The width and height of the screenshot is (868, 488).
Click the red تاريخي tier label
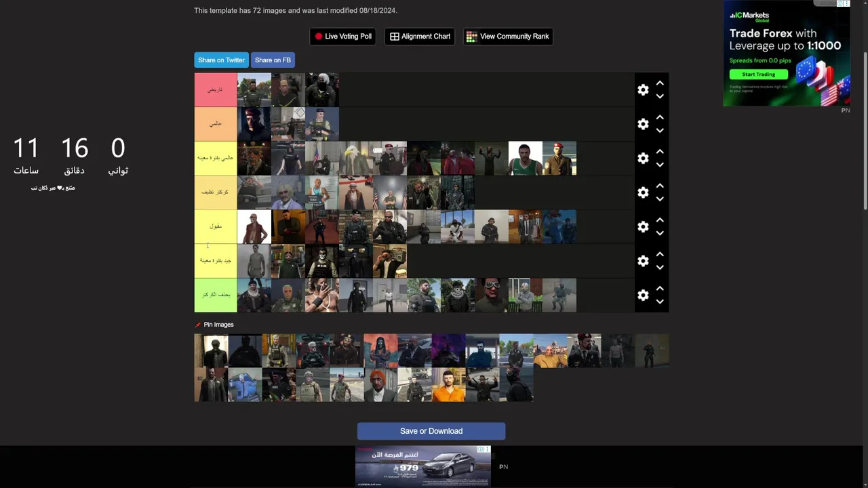[216, 89]
